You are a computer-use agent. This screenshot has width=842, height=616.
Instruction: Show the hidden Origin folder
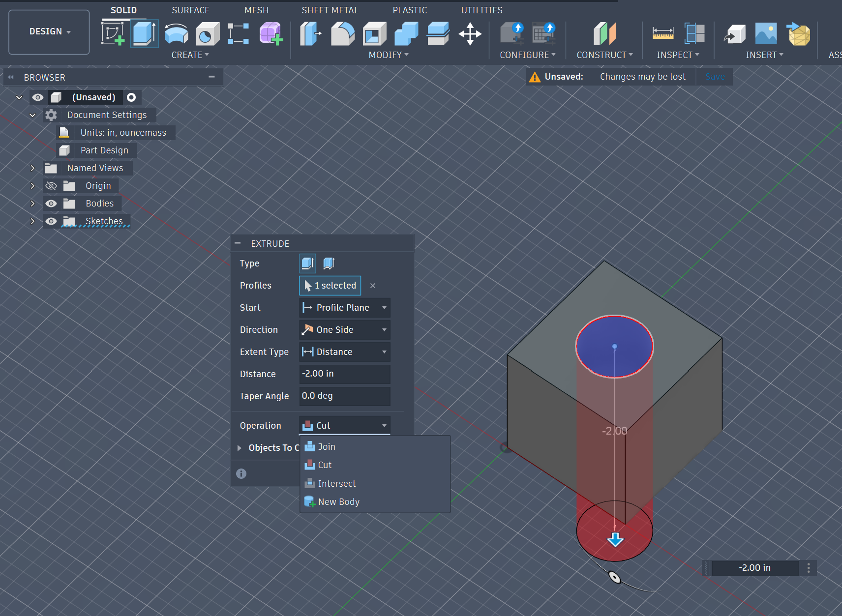click(x=51, y=186)
